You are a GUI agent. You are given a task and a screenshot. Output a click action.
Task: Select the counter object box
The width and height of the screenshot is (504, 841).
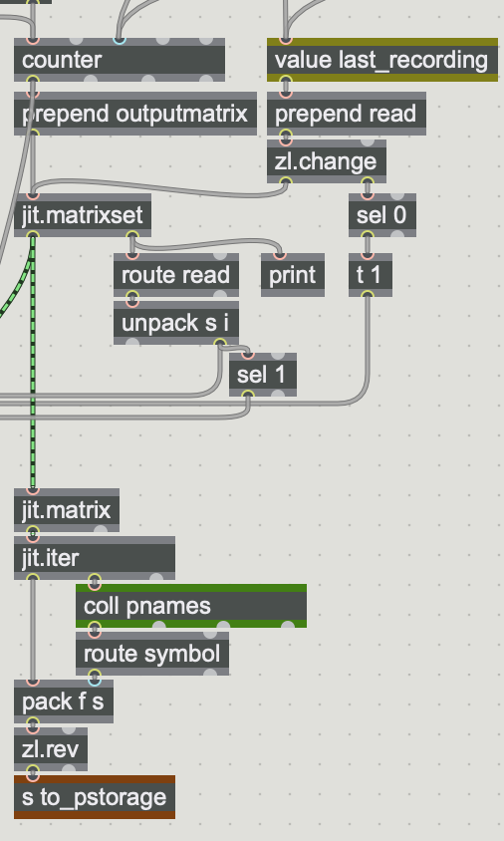[x=120, y=60]
